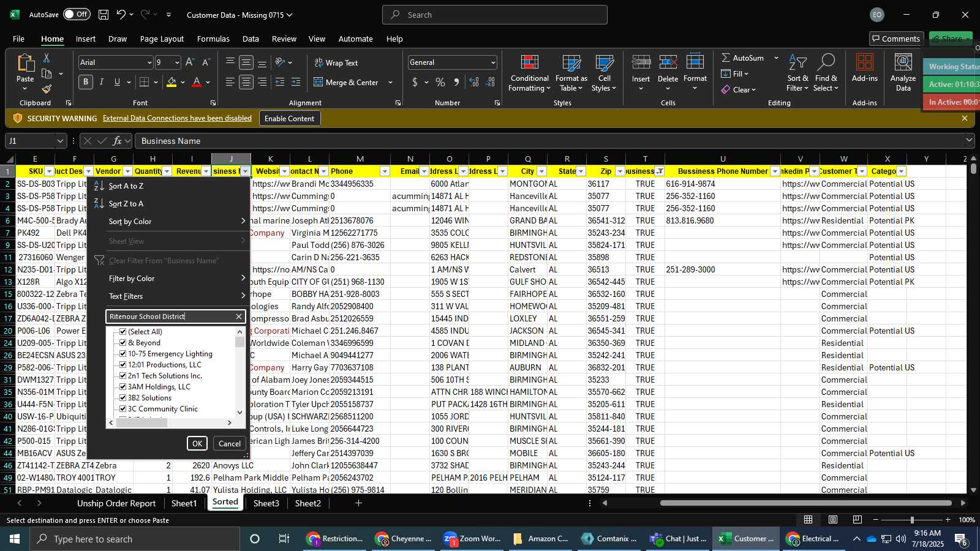Uncheck 2n1 Tech Solutions Inc. checkbox

coord(123,376)
